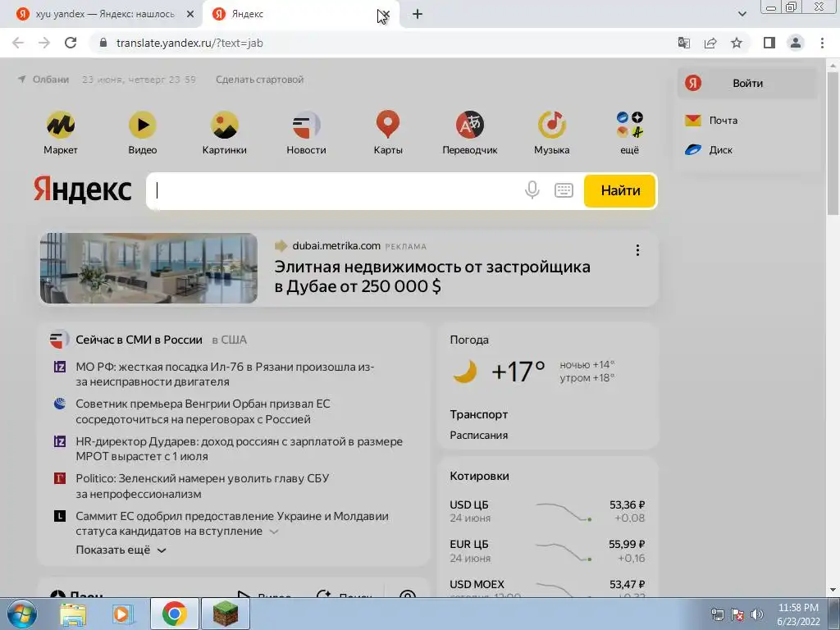Viewport: 840px width, 630px height.
Task: Switch news to в США tab
Action: coord(230,340)
